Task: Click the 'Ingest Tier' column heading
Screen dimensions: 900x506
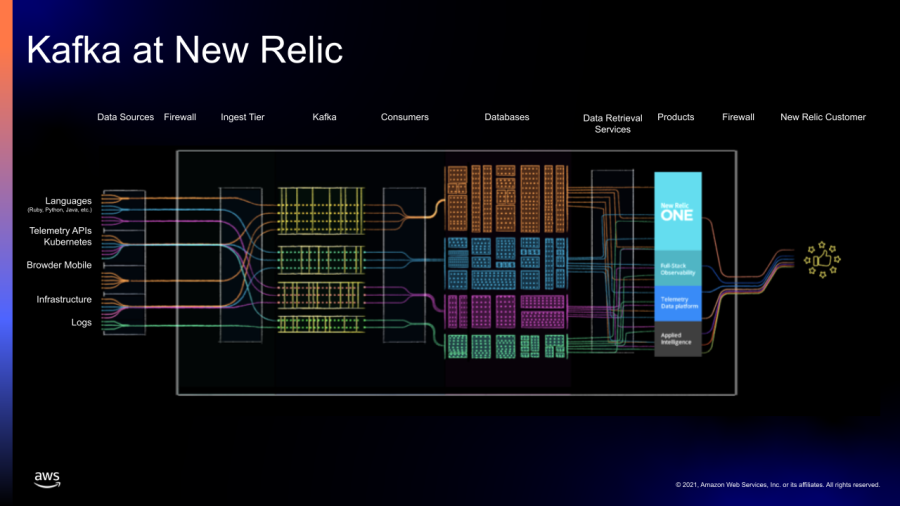Action: click(x=242, y=117)
